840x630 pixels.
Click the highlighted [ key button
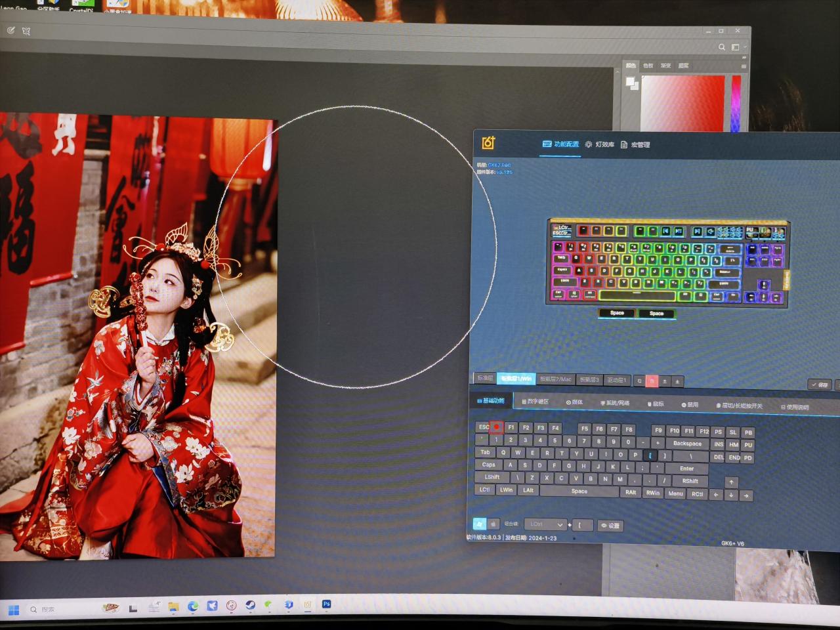[650, 455]
